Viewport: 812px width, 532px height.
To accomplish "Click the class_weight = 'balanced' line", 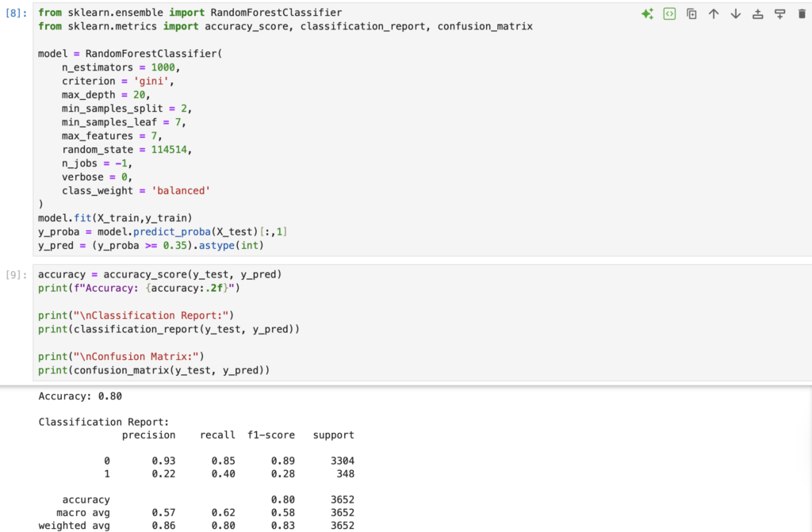I will click(x=136, y=191).
